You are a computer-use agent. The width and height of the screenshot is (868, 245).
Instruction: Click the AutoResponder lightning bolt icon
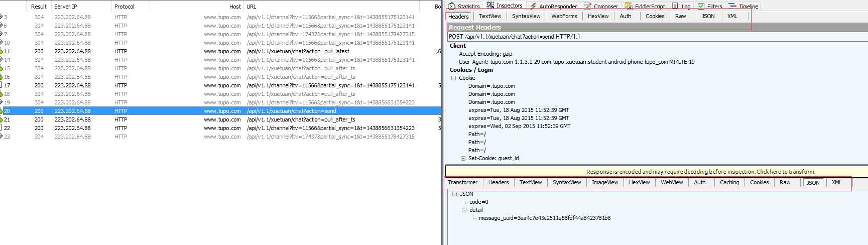pos(533,6)
